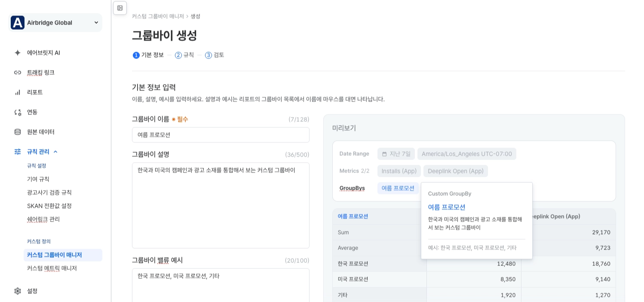The height and width of the screenshot is (302, 644).
Task: Select SKAN 전환값 설정
Action: tap(49, 206)
